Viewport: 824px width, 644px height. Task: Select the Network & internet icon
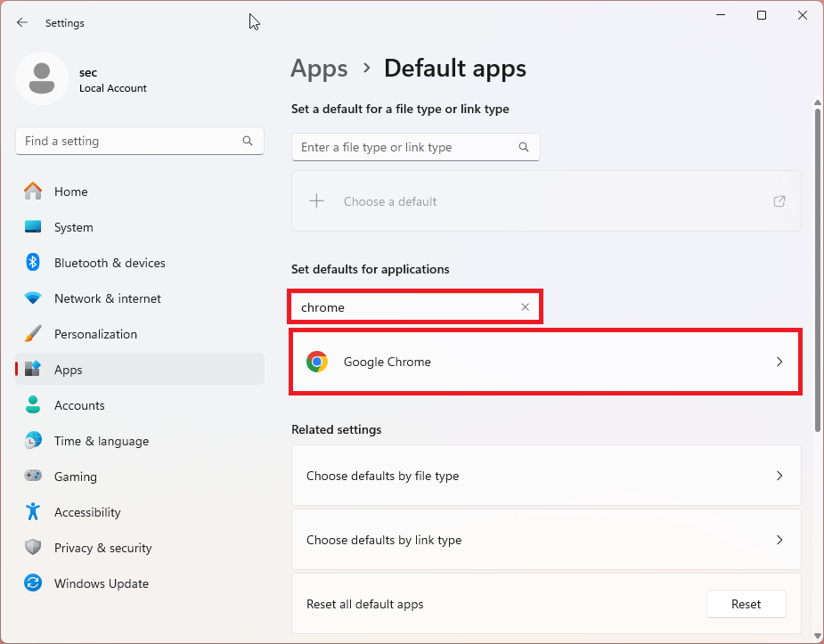coord(34,298)
